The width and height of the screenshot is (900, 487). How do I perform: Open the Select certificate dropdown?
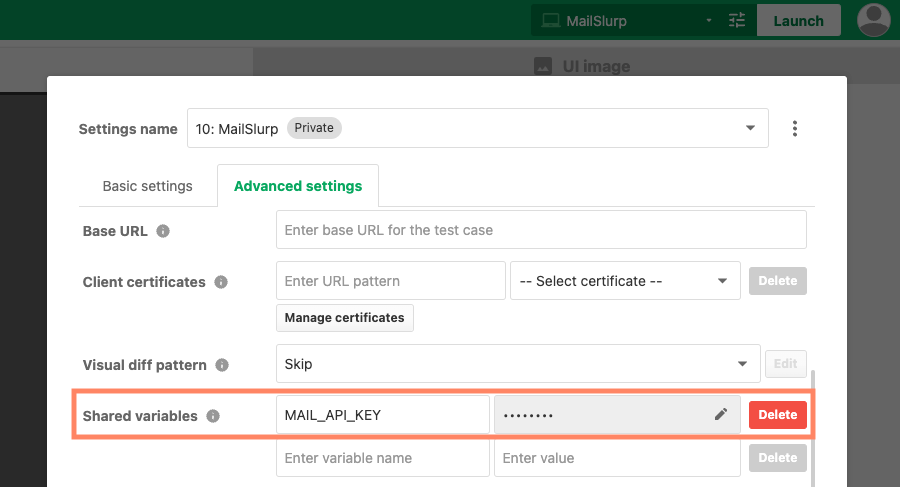point(625,281)
